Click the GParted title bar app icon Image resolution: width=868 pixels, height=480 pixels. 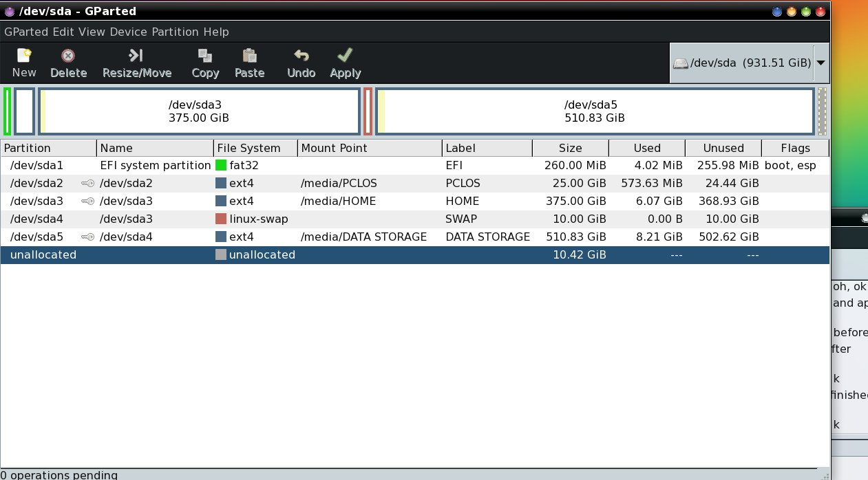pyautogui.click(x=10, y=11)
